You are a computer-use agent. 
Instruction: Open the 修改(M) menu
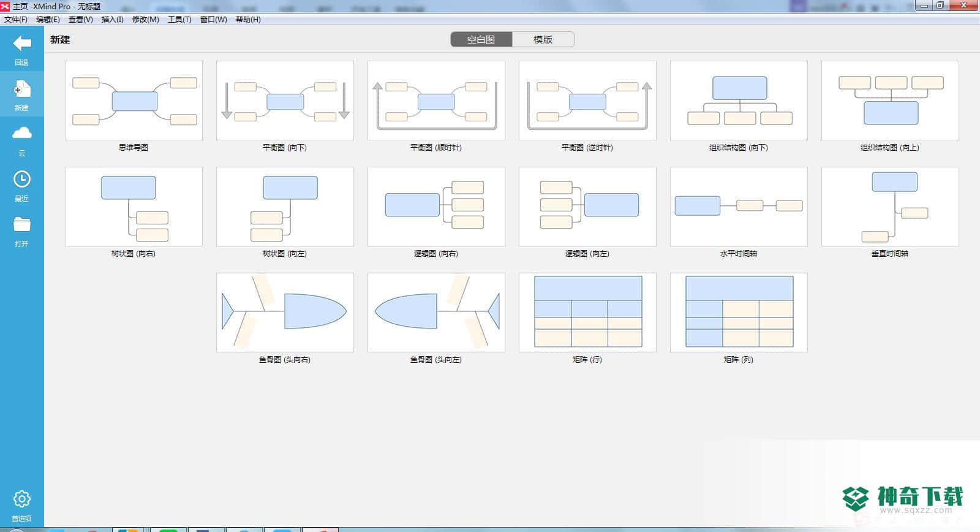click(x=145, y=20)
